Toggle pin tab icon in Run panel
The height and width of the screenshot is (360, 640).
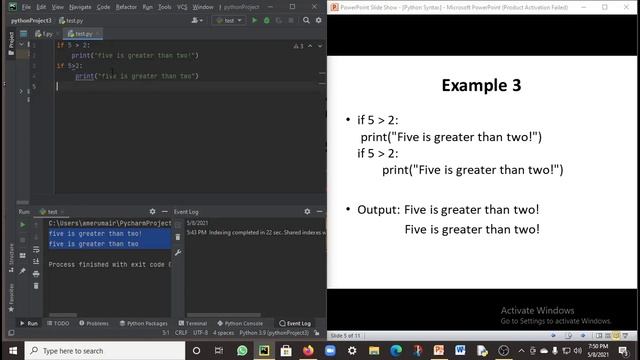tap(22, 271)
